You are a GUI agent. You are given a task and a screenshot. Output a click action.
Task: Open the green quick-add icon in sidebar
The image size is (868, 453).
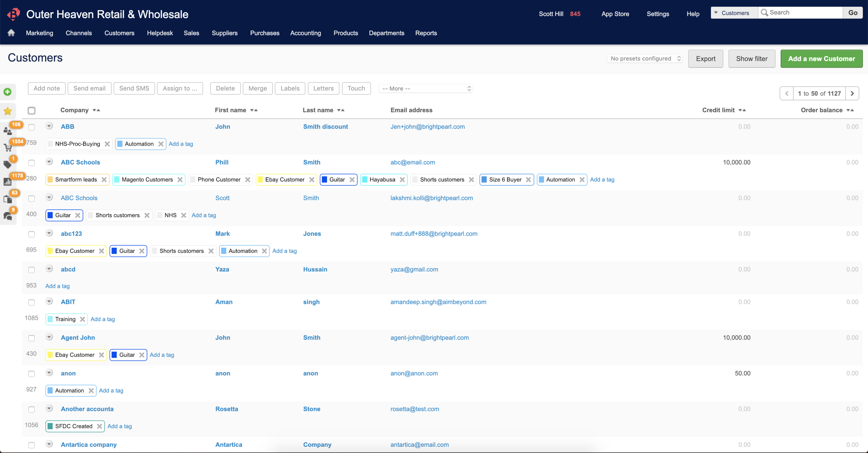click(x=8, y=92)
